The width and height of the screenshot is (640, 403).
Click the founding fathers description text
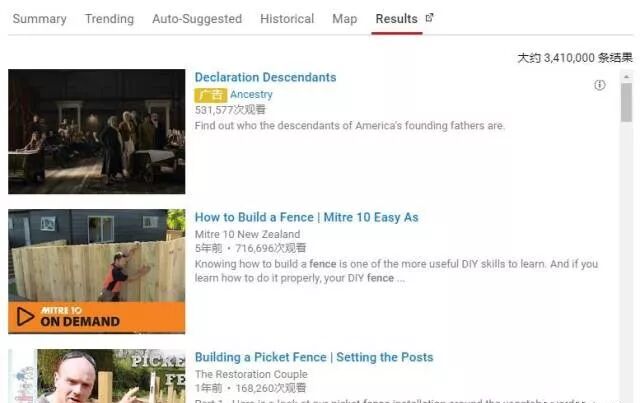point(350,126)
